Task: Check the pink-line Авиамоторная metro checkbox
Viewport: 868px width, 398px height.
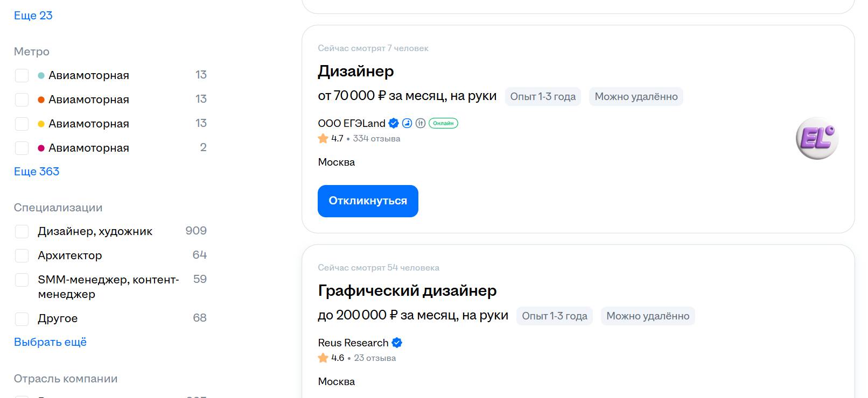Action: click(x=22, y=148)
